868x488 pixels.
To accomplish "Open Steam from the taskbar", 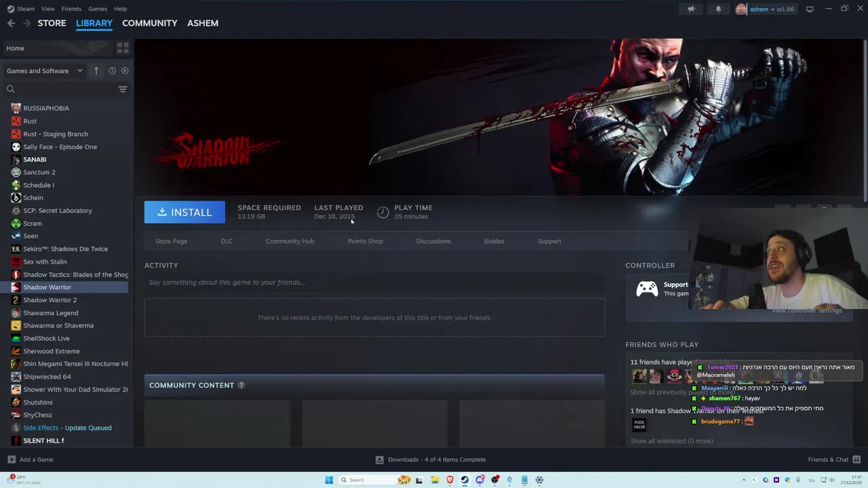I will pos(465,480).
